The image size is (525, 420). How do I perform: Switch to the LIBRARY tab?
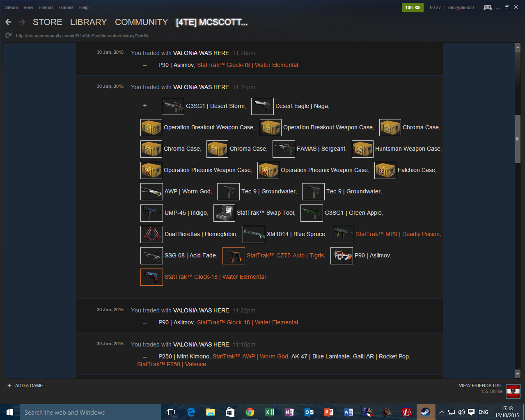(x=88, y=22)
